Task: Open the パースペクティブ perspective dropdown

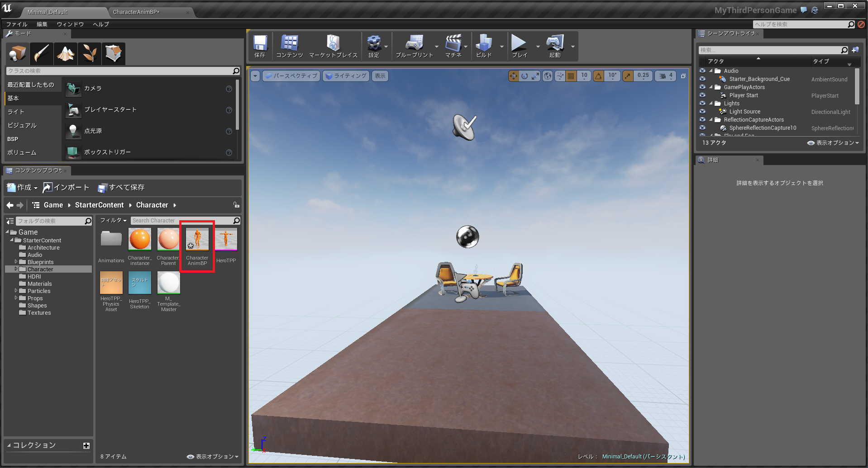Action: point(291,76)
